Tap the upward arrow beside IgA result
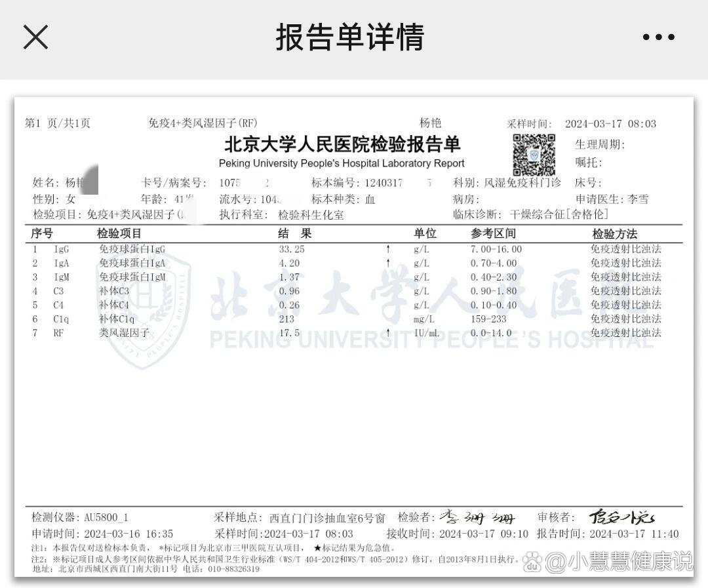This screenshot has height=588, width=708. pyautogui.click(x=388, y=263)
